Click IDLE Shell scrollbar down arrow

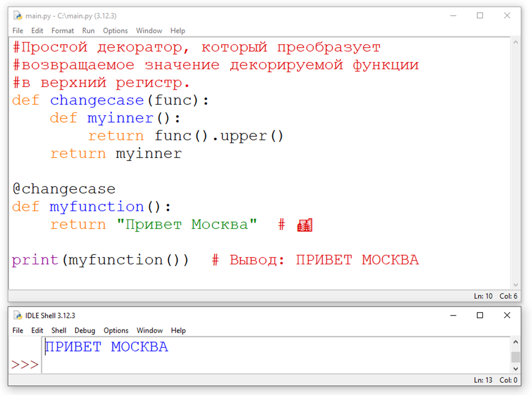516,368
